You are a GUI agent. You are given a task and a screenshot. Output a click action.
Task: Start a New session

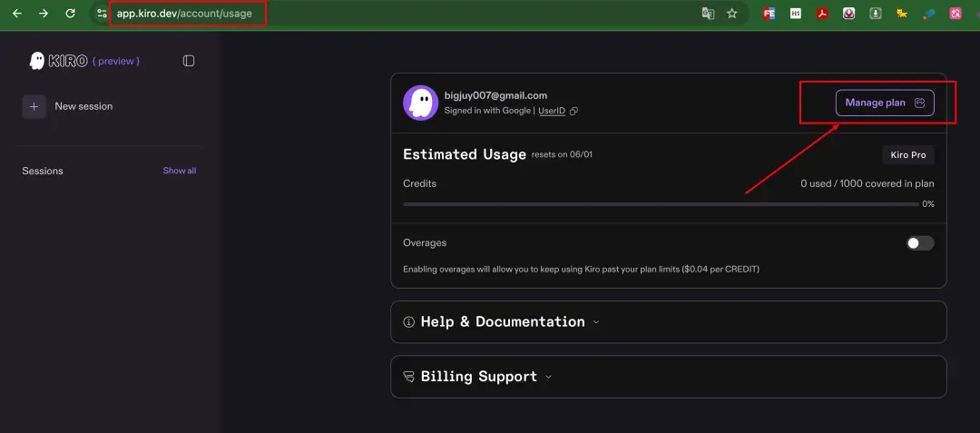tap(67, 107)
